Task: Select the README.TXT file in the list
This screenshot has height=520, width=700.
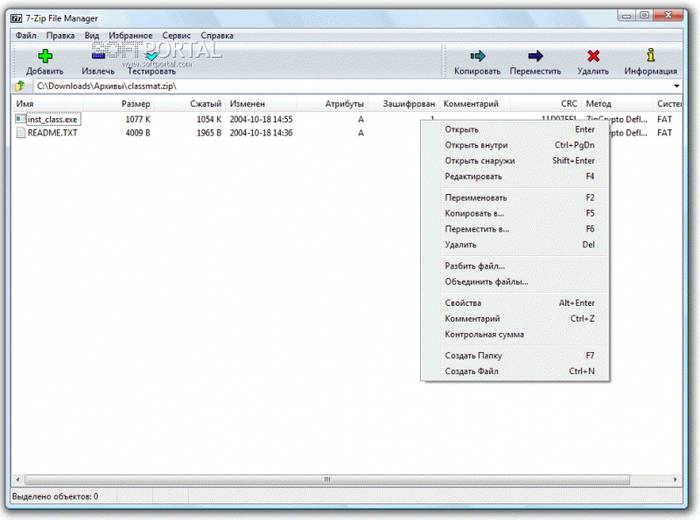Action: coord(52,133)
